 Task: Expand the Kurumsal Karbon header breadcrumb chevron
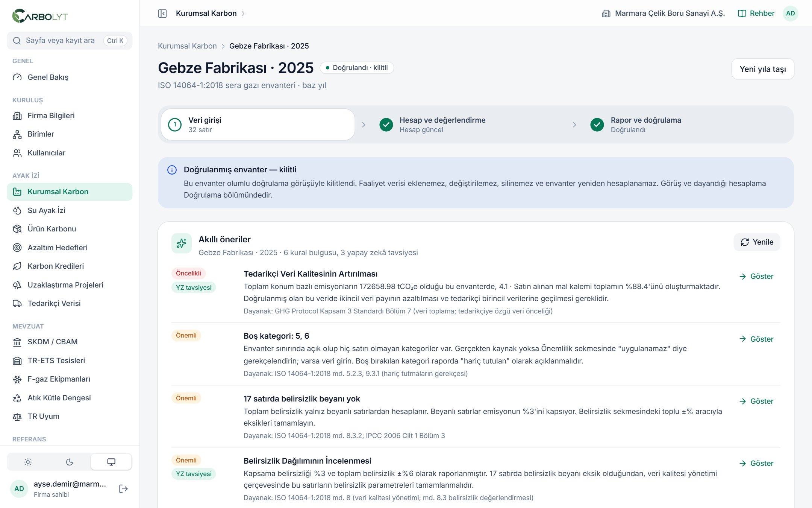pyautogui.click(x=243, y=14)
